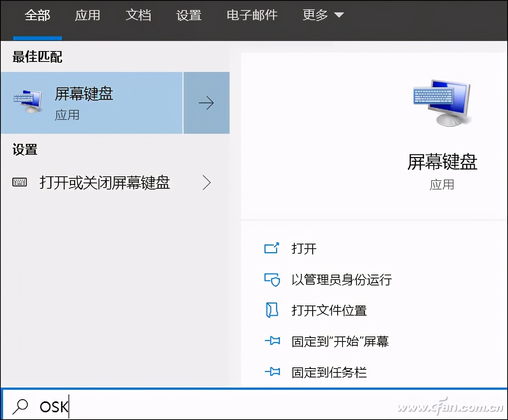Click the magnifier icon in the search bar
508x420 pixels.
point(20,406)
